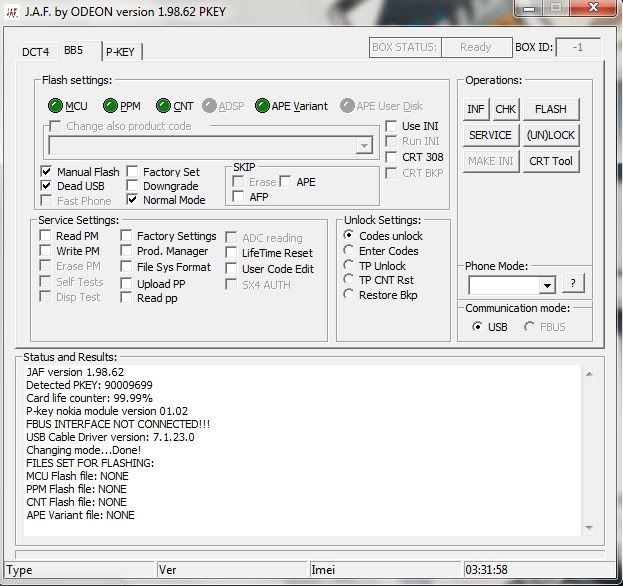Click the INF operation button
Image resolution: width=623 pixels, height=586 pixels.
pyautogui.click(x=476, y=109)
